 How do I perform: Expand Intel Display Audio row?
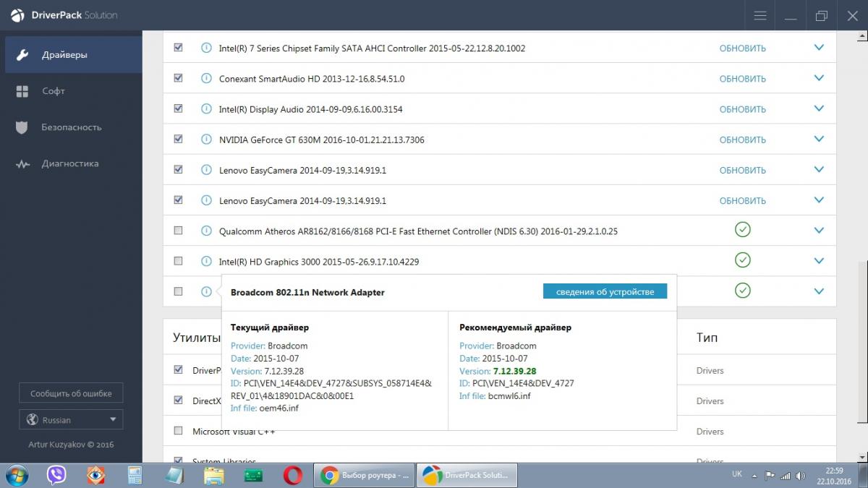[819, 108]
